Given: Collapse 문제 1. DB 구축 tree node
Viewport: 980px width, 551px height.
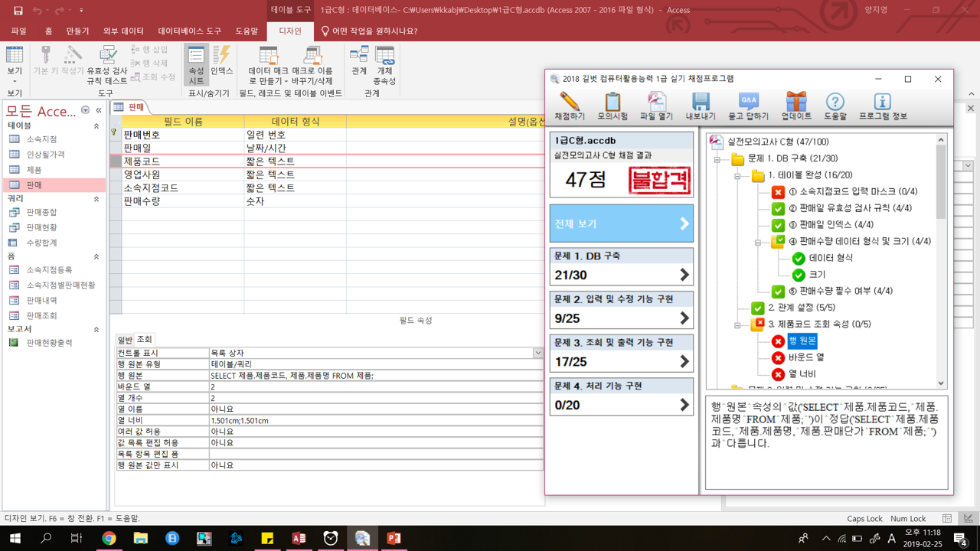Looking at the screenshot, I should point(717,159).
